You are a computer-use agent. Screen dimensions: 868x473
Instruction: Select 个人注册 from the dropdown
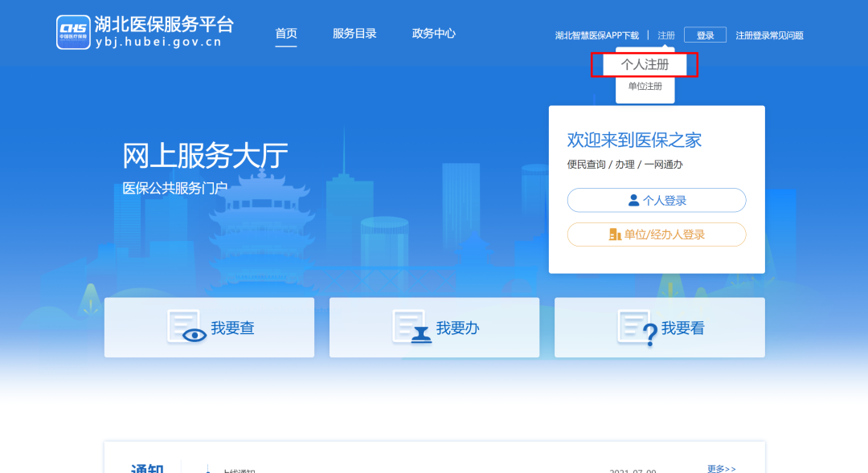645,65
